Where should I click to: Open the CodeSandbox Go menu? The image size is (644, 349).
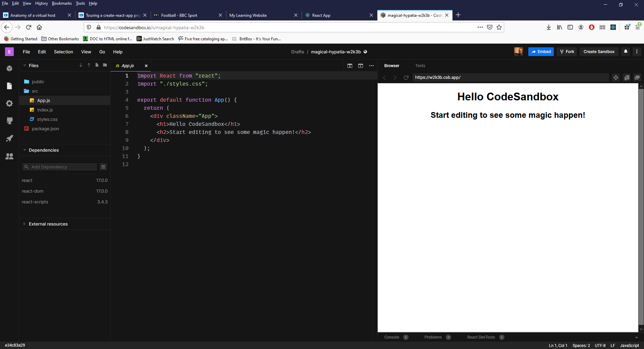click(x=102, y=52)
